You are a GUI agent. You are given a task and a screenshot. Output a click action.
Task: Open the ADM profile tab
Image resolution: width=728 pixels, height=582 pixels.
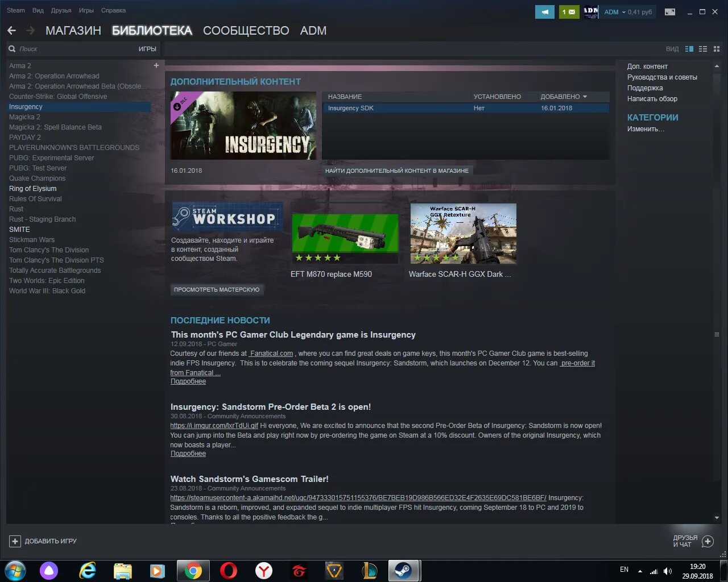(x=313, y=31)
